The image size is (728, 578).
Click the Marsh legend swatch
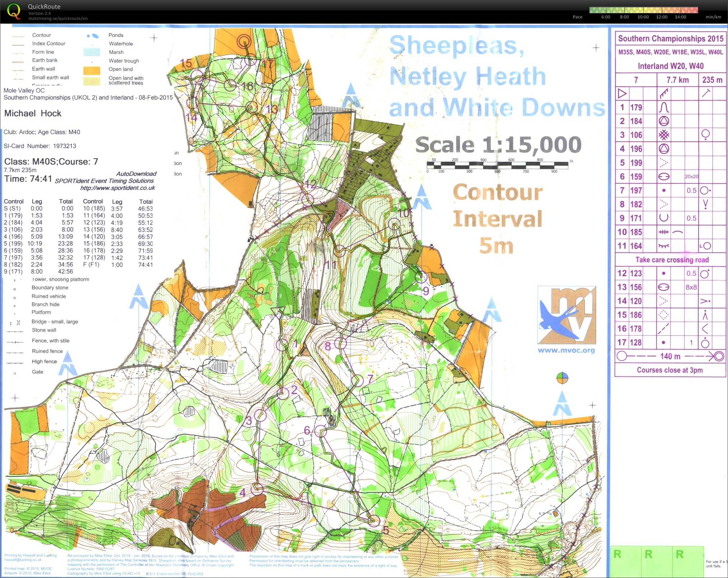tap(92, 52)
